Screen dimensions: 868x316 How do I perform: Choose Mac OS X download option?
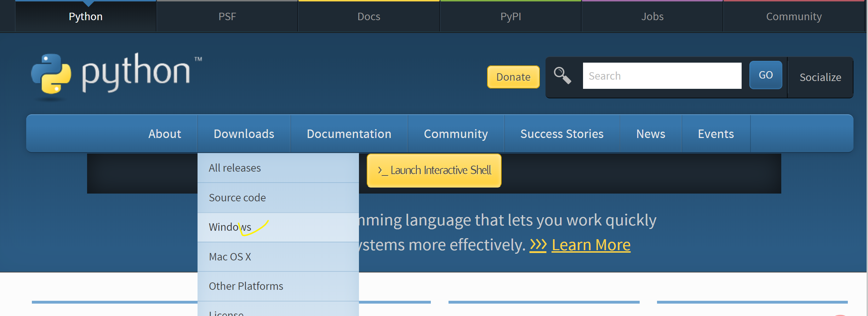tap(278, 257)
